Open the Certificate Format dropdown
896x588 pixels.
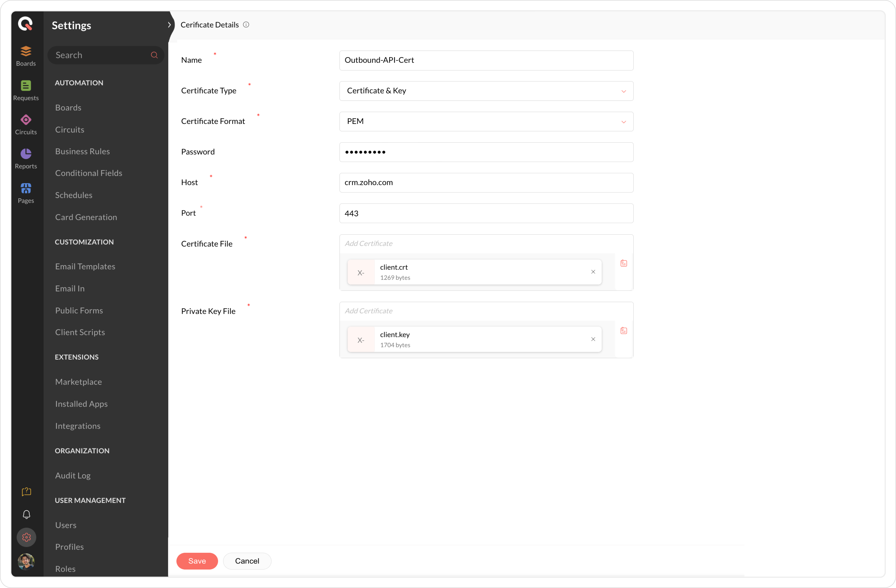[x=486, y=121]
